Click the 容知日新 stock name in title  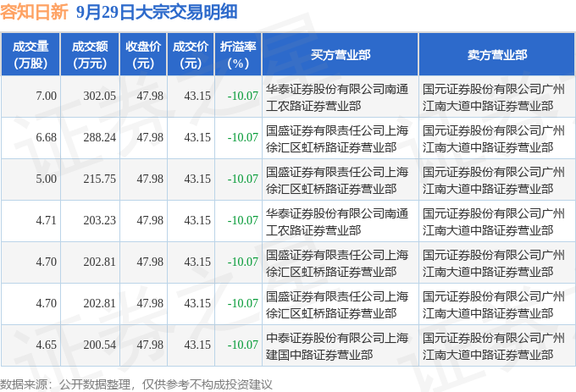coord(34,12)
